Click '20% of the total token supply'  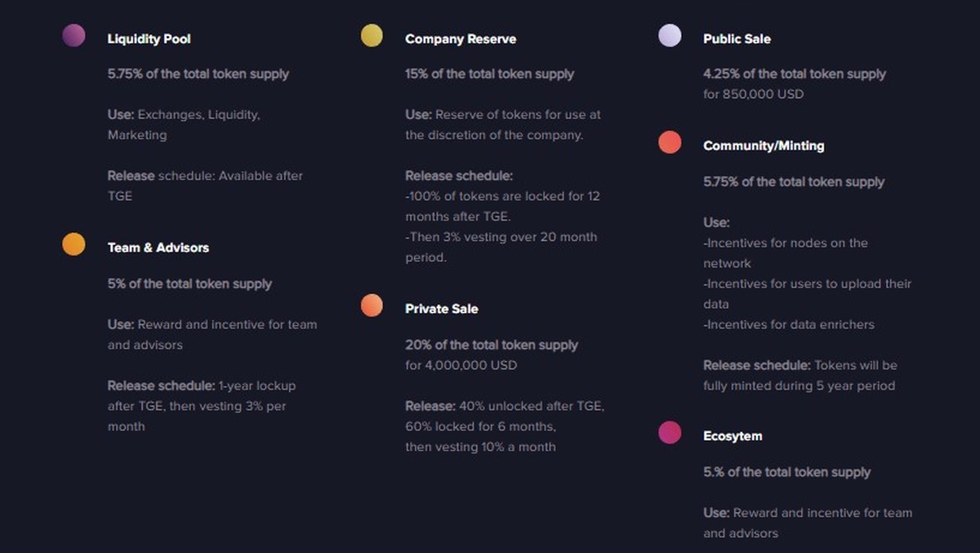(x=492, y=345)
